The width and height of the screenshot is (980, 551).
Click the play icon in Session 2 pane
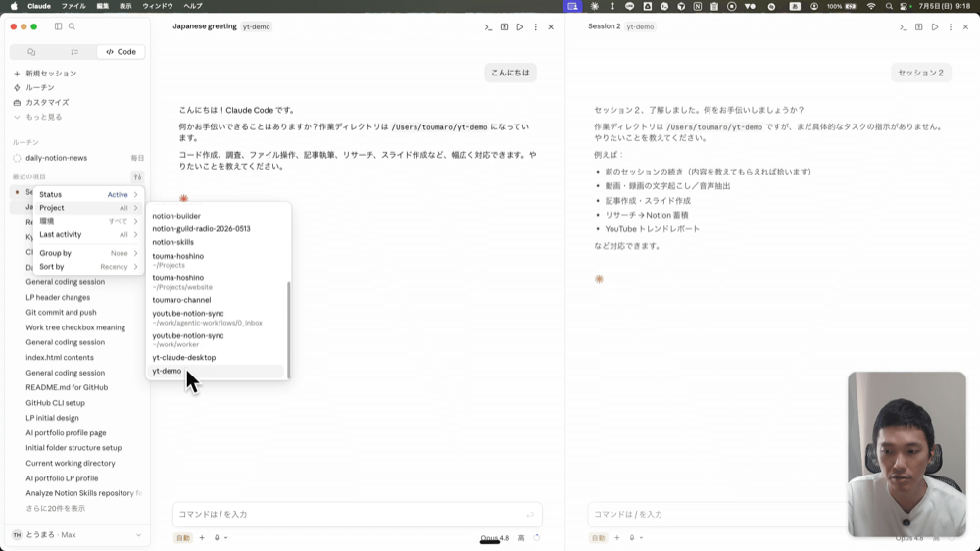click(x=935, y=26)
